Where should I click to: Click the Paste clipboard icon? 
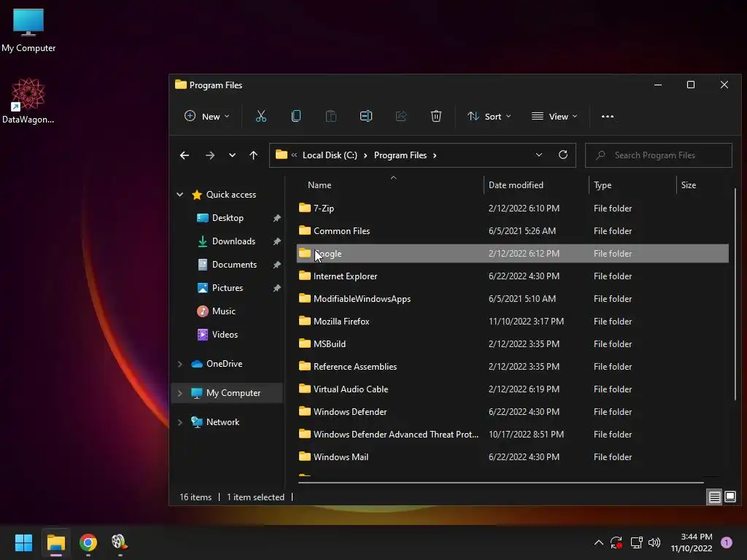coord(330,116)
